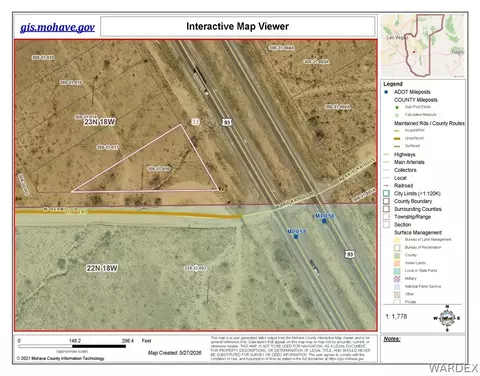Viewport: 480px width, 376px height.
Task: Click the Military hatched swatch
Action: tap(397, 279)
